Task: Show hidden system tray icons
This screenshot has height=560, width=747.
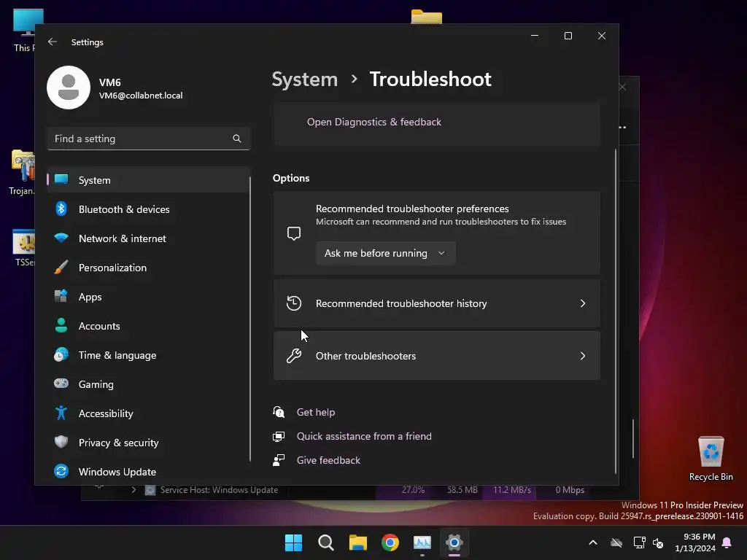Action: [593, 542]
